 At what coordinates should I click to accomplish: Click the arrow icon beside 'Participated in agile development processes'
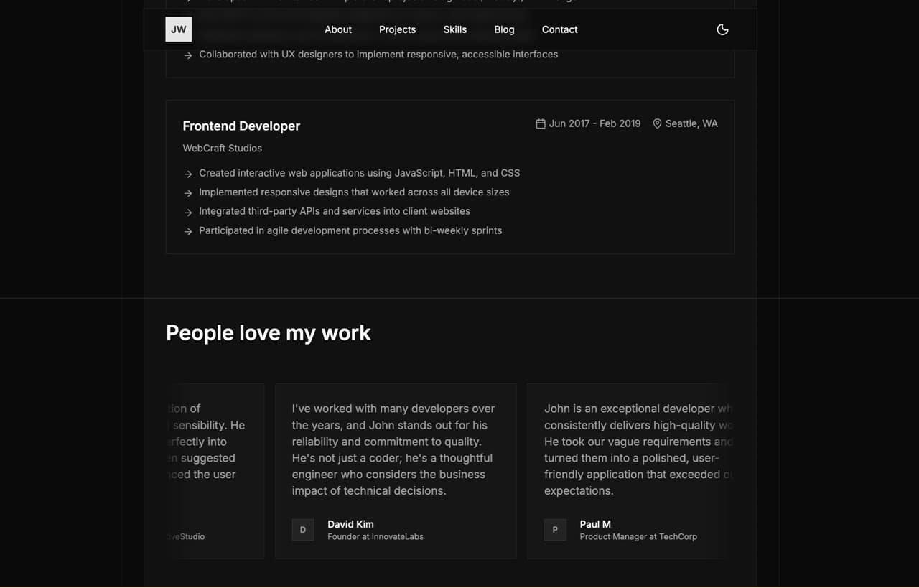(x=187, y=231)
